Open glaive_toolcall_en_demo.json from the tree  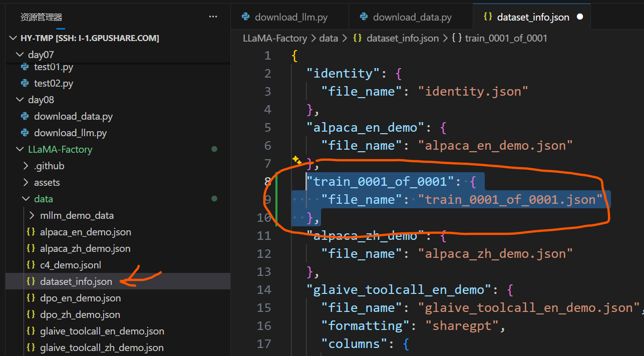pyautogui.click(x=102, y=331)
